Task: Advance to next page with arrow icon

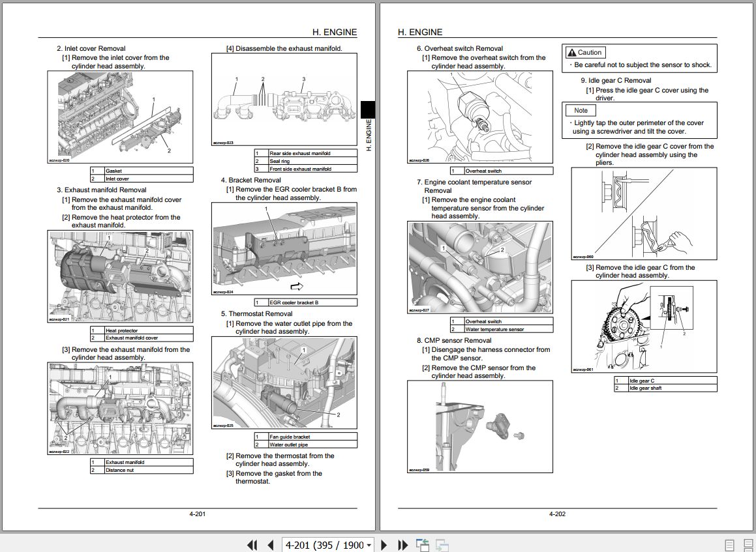Action: tap(384, 544)
